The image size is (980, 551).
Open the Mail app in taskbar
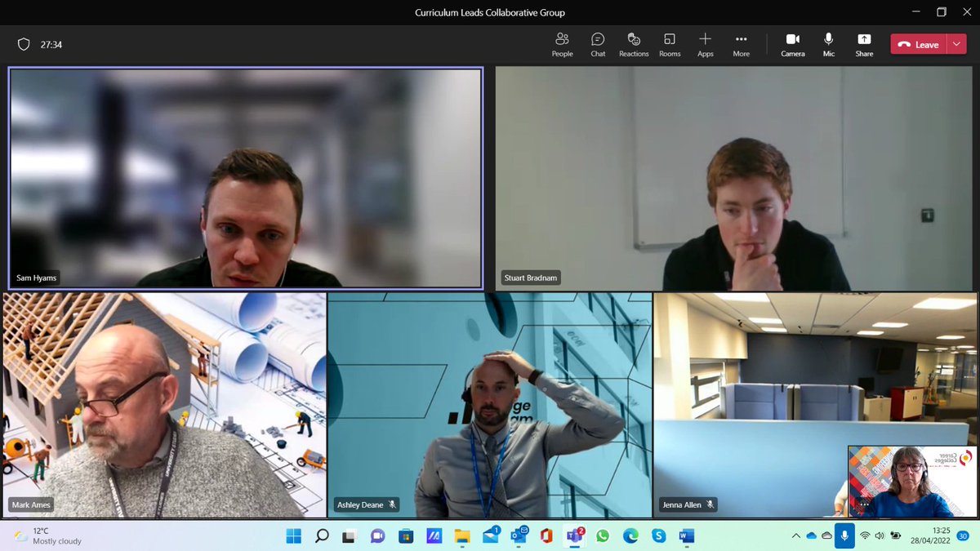490,535
